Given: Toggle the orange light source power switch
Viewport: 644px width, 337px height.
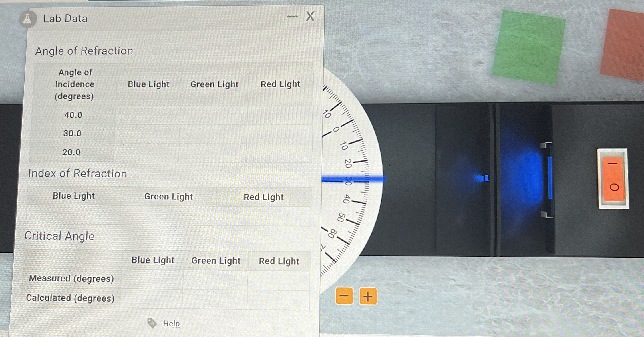Looking at the screenshot, I should [613, 179].
